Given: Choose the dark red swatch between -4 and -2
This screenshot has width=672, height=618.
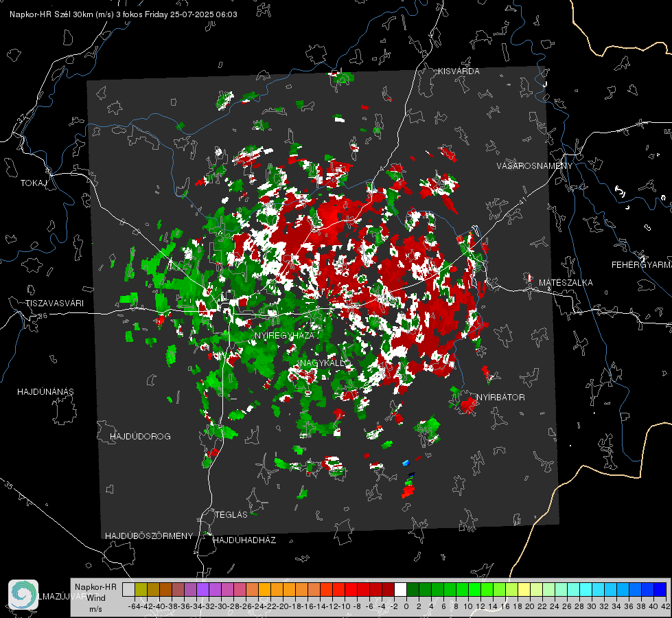Looking at the screenshot, I should (388, 590).
